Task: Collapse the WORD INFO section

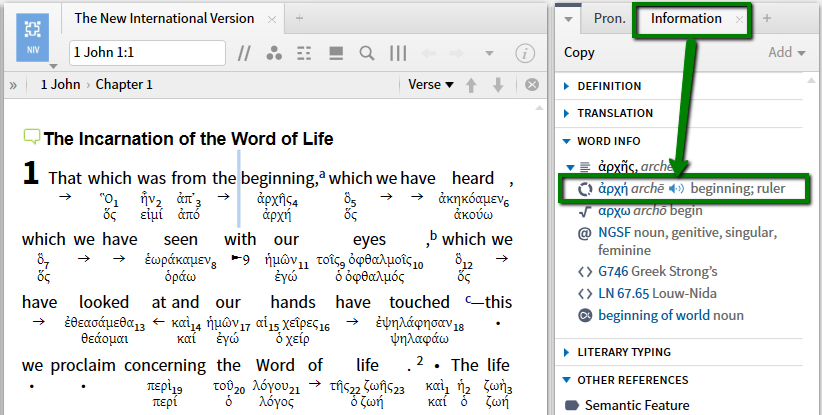Action: 566,141
